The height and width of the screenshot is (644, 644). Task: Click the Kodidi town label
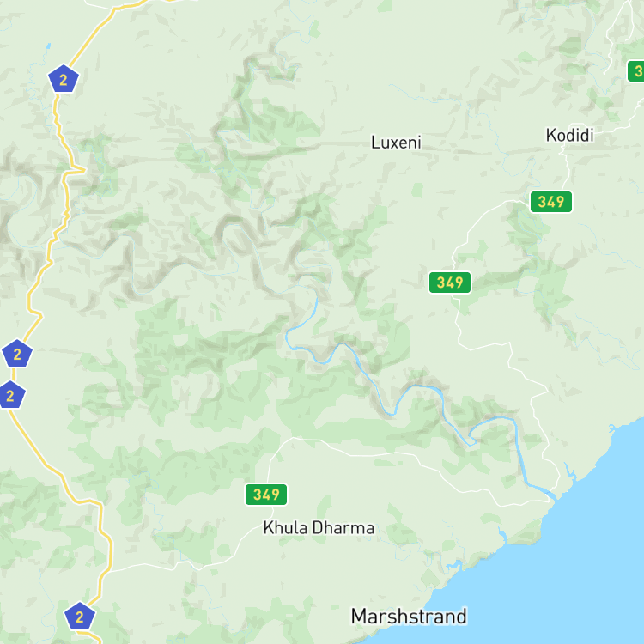coord(569,135)
